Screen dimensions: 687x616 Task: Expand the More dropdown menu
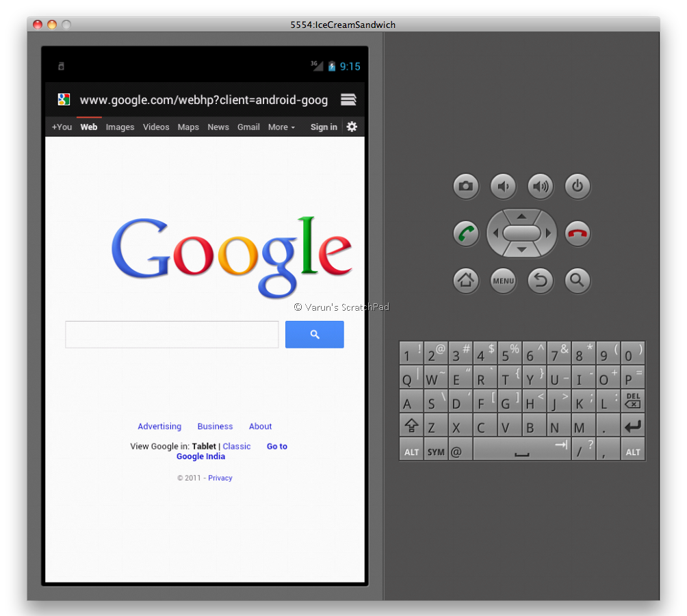[281, 127]
